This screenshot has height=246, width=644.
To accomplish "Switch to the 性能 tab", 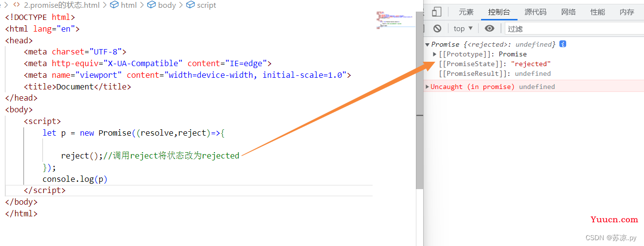I will (x=598, y=12).
